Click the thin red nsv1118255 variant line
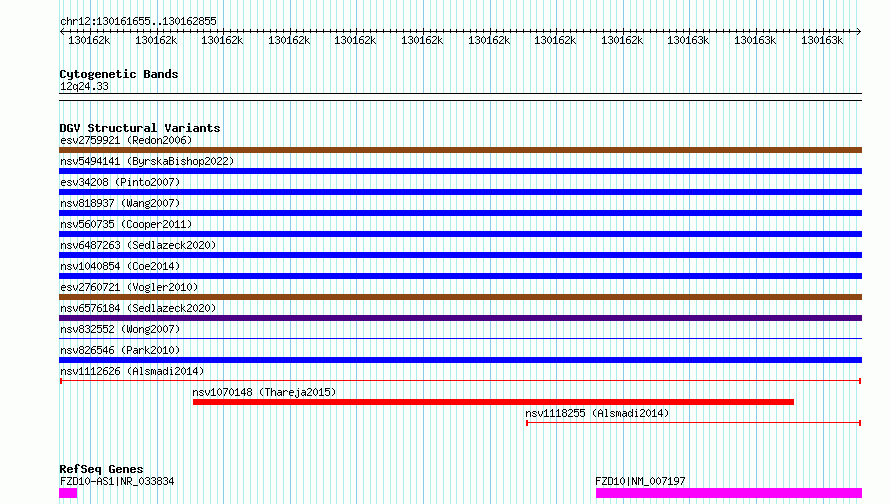The image size is (890, 504). click(x=694, y=423)
